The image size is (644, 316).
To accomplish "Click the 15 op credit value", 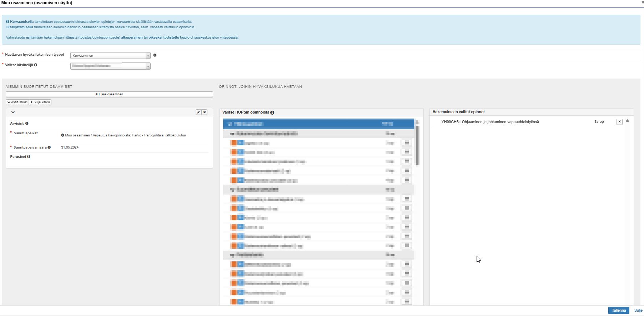I will pyautogui.click(x=599, y=122).
